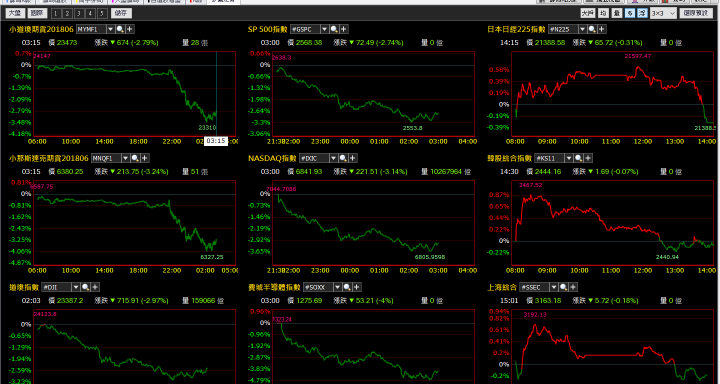Open magnifier search for 費城半導體指數

[x=347, y=288]
